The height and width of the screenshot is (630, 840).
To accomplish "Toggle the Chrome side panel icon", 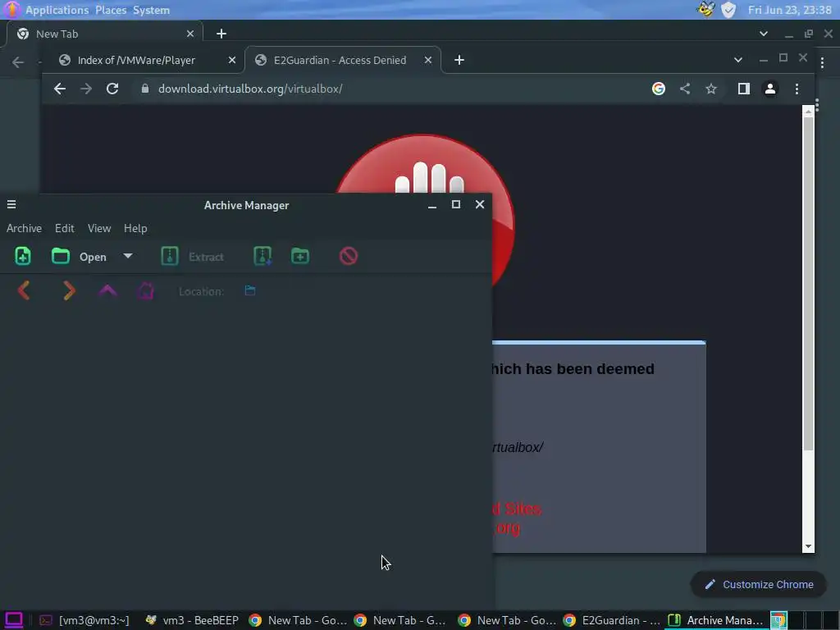I will click(743, 89).
